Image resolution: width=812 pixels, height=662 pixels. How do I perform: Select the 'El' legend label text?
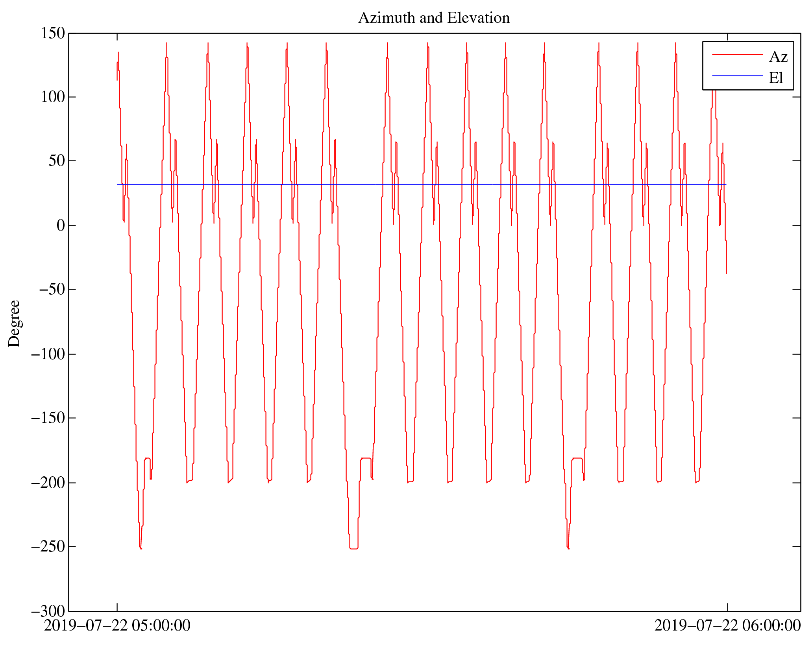click(776, 78)
